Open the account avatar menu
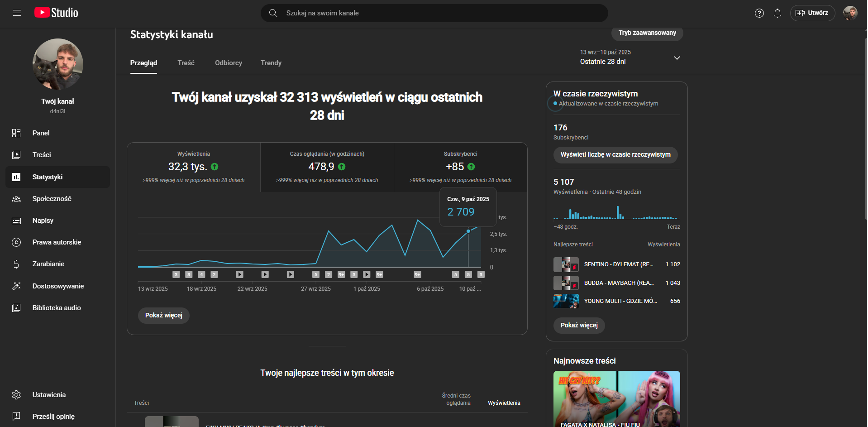 [x=850, y=13]
